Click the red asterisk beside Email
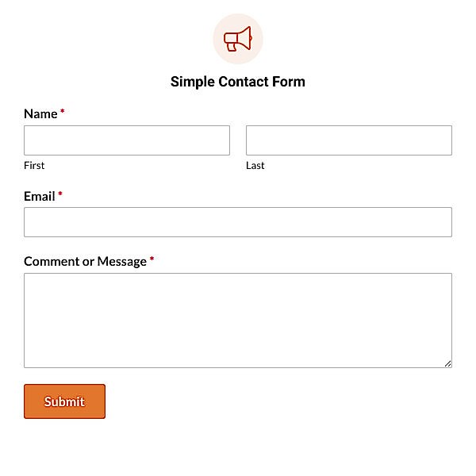This screenshot has width=476, height=476. coord(60,194)
